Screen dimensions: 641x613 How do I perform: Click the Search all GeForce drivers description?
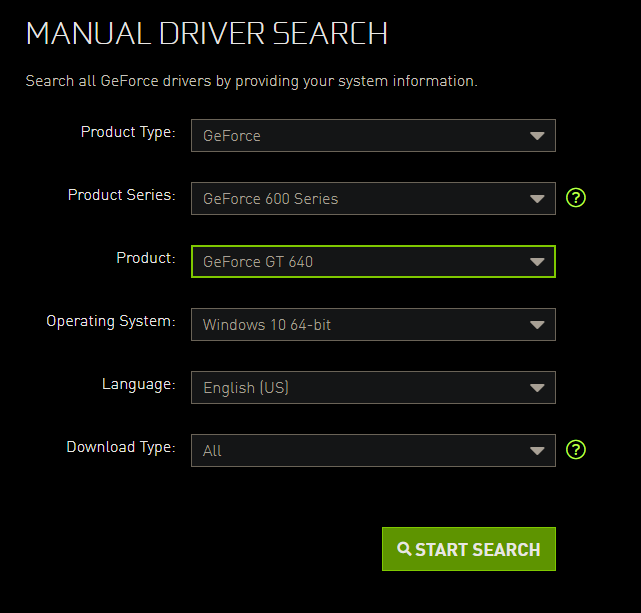coord(251,81)
